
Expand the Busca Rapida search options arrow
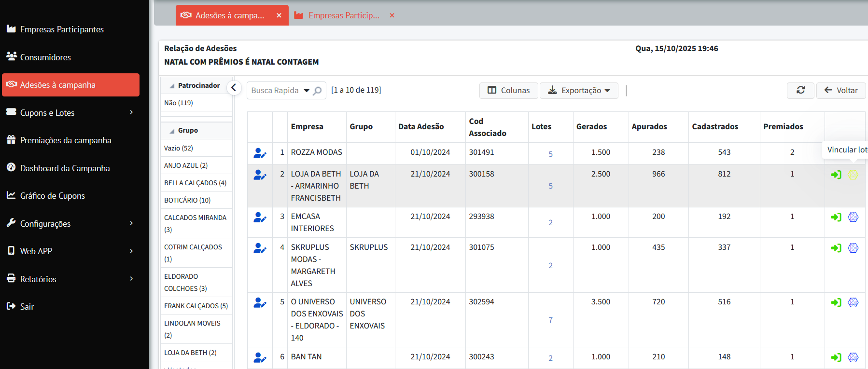(x=307, y=91)
